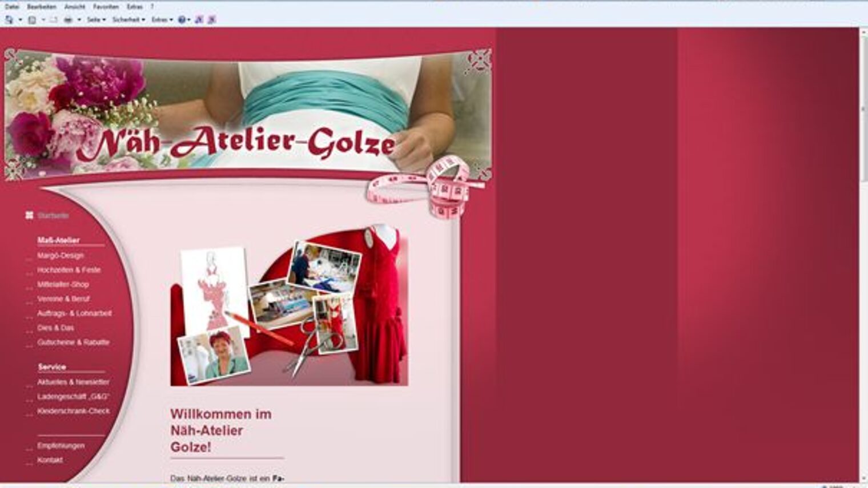This screenshot has width=868, height=488.
Task: Open the Kontakt link
Action: (50, 460)
